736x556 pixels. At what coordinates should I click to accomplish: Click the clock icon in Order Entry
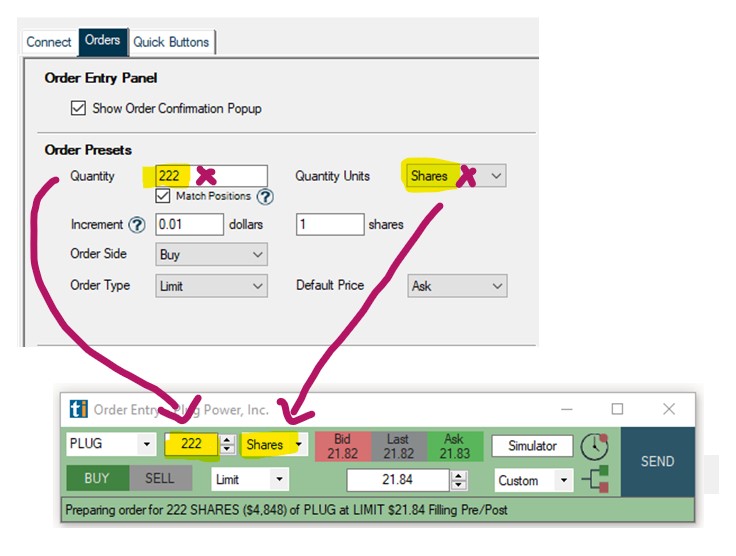[594, 447]
